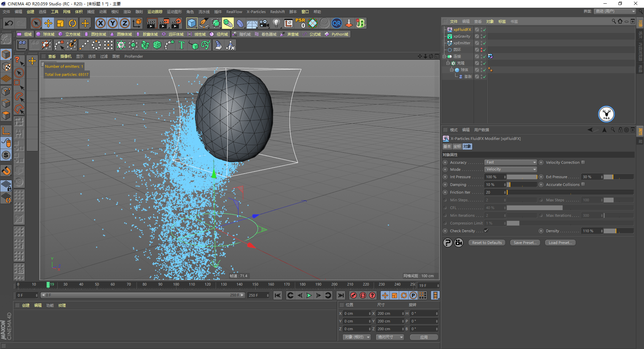Click the Cube primitive icon

point(192,23)
